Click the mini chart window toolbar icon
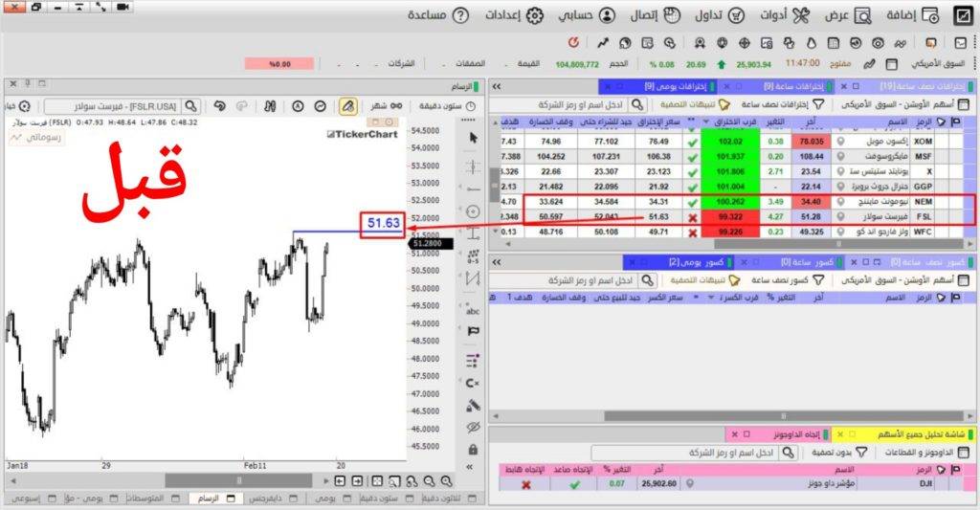 pyautogui.click(x=961, y=42)
